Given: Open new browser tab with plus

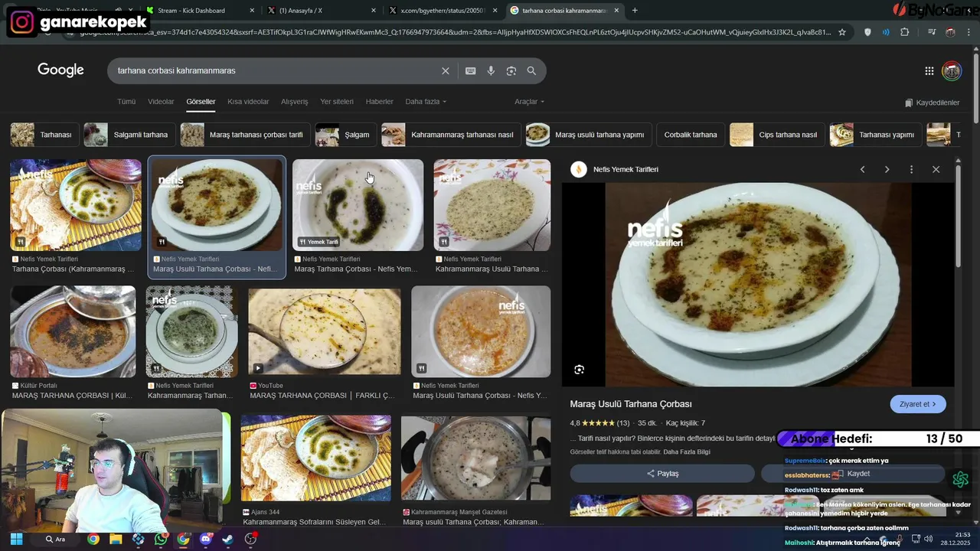Looking at the screenshot, I should [635, 10].
